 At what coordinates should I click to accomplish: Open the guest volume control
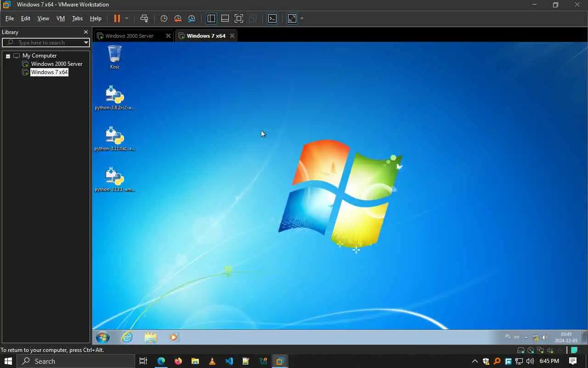click(x=545, y=337)
